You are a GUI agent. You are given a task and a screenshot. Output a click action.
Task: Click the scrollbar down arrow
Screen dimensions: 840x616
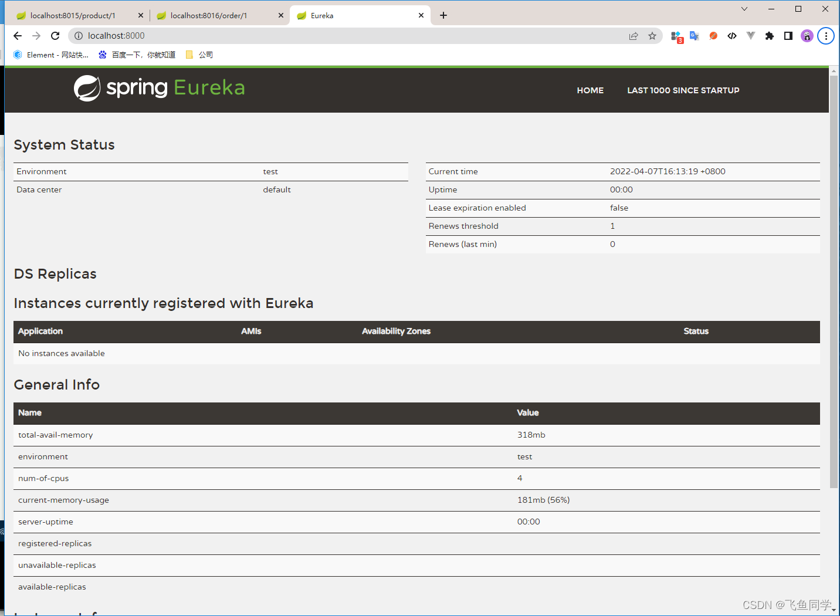[x=834, y=610]
